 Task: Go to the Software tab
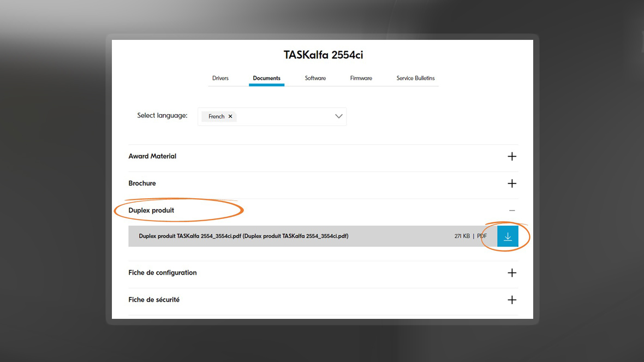click(315, 78)
